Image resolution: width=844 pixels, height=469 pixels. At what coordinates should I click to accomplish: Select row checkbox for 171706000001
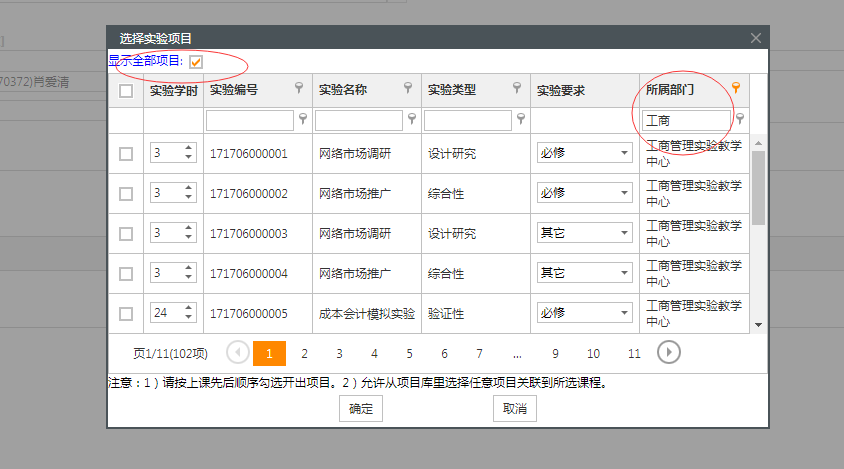(126, 154)
